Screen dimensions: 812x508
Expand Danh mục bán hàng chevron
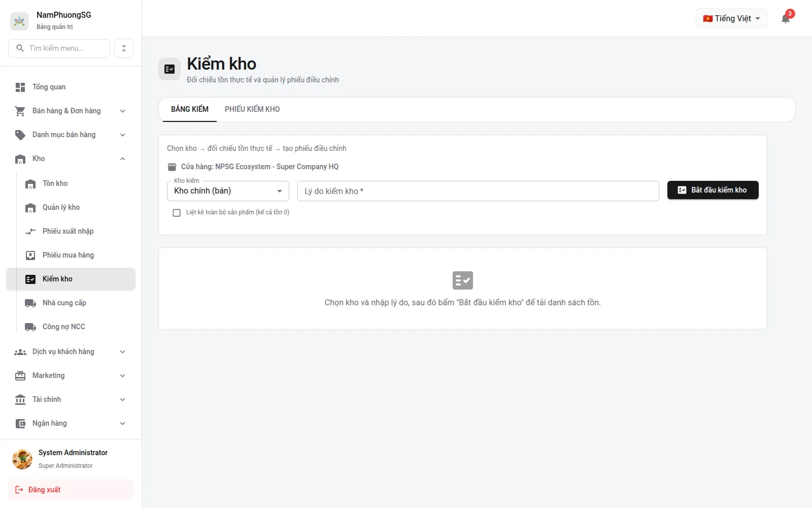click(x=122, y=135)
